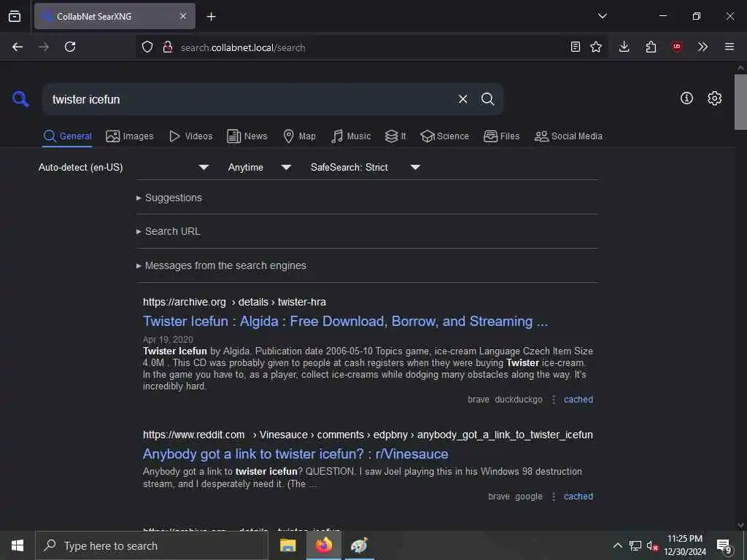
Task: Open the Windows Start menu
Action: click(x=18, y=545)
